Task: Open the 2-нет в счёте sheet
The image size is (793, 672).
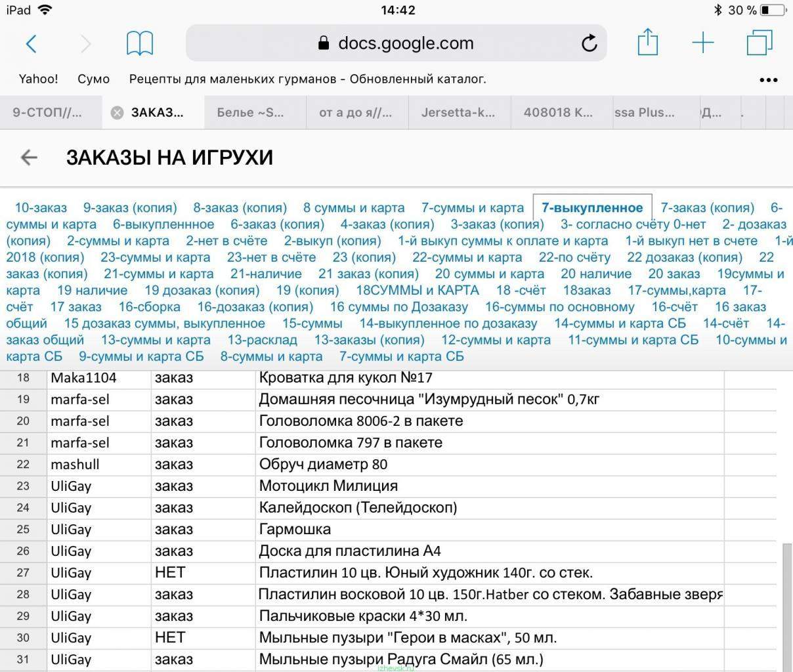Action: click(226, 241)
